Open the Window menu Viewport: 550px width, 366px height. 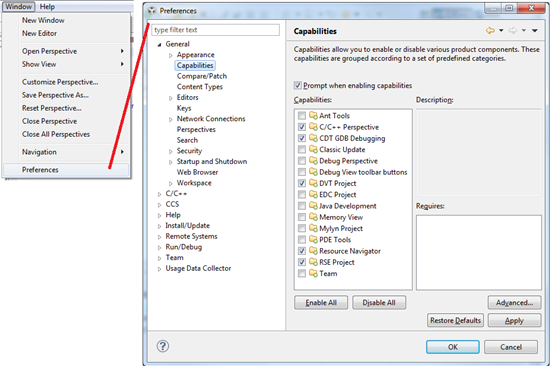(19, 6)
